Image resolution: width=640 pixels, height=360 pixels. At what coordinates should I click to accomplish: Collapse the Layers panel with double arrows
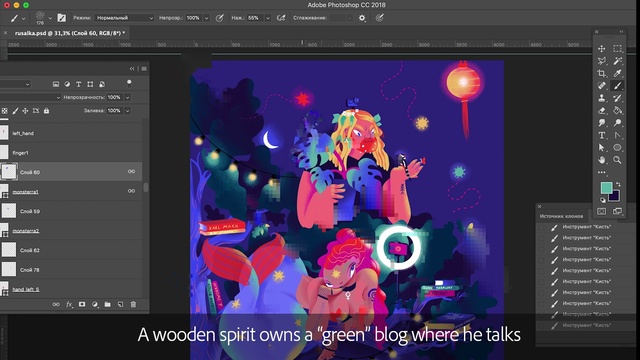[132, 69]
